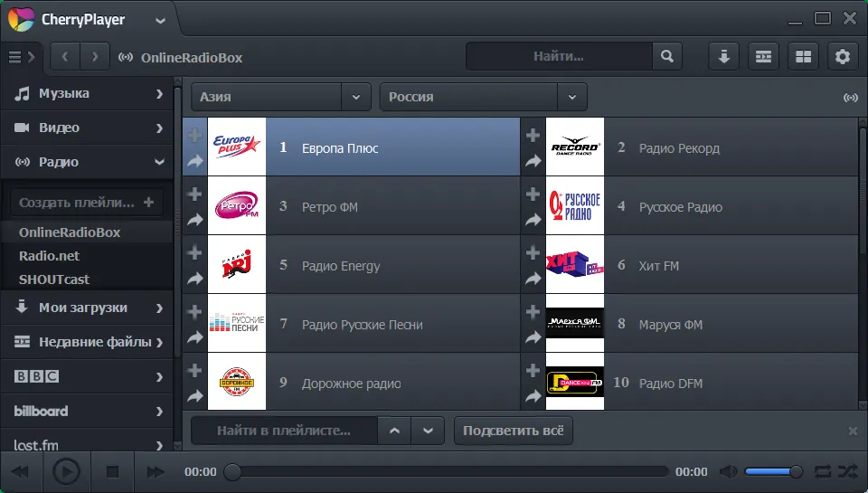Focus the Найти search field
The height and width of the screenshot is (493, 868).
coord(559,56)
